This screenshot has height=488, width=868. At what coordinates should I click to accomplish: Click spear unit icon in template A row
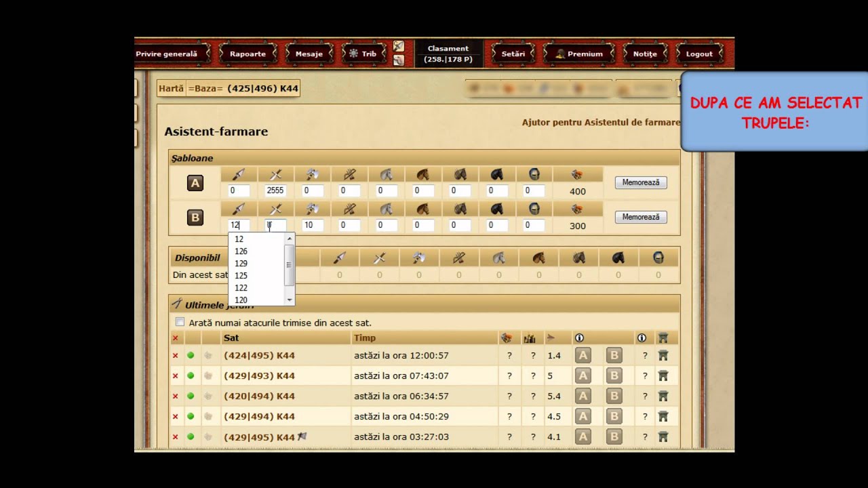239,174
